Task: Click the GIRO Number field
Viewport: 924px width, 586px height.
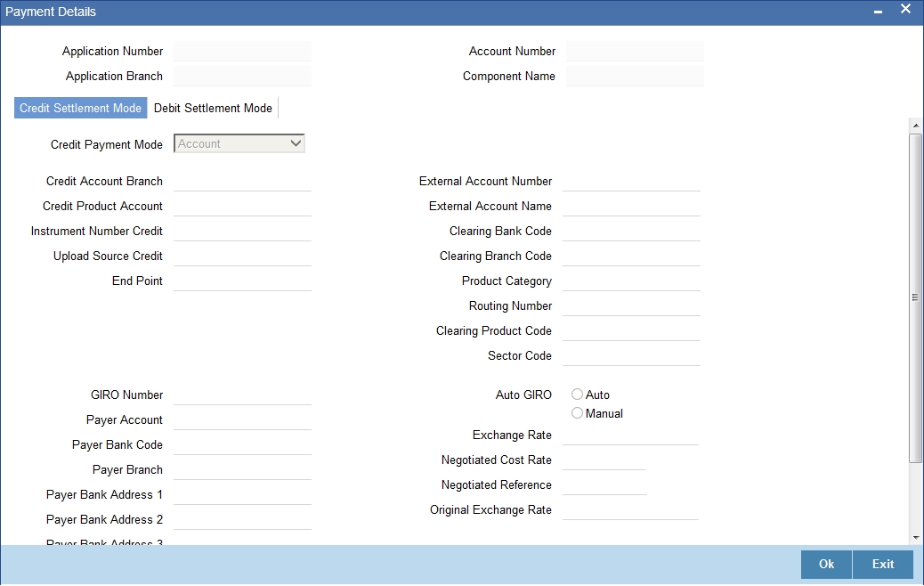Action: click(242, 395)
